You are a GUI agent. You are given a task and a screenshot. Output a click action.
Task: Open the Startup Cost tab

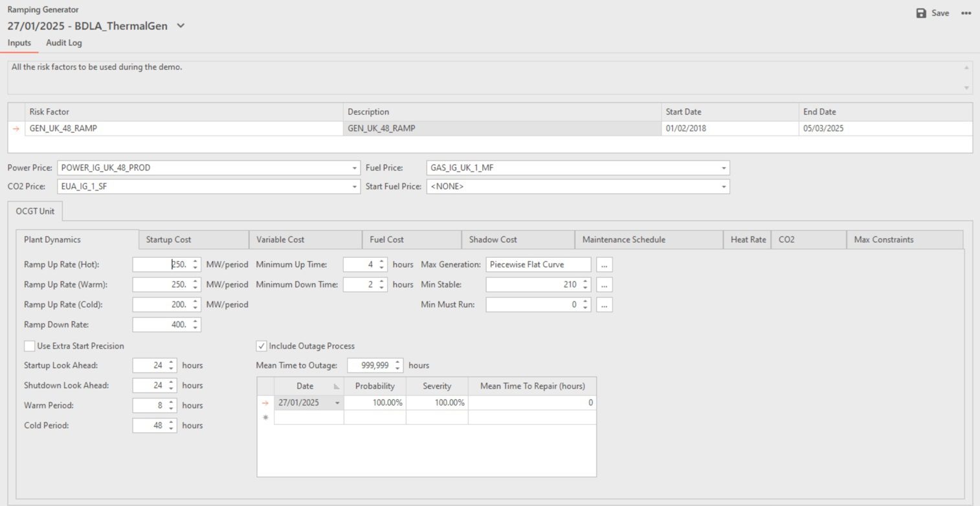(194, 240)
